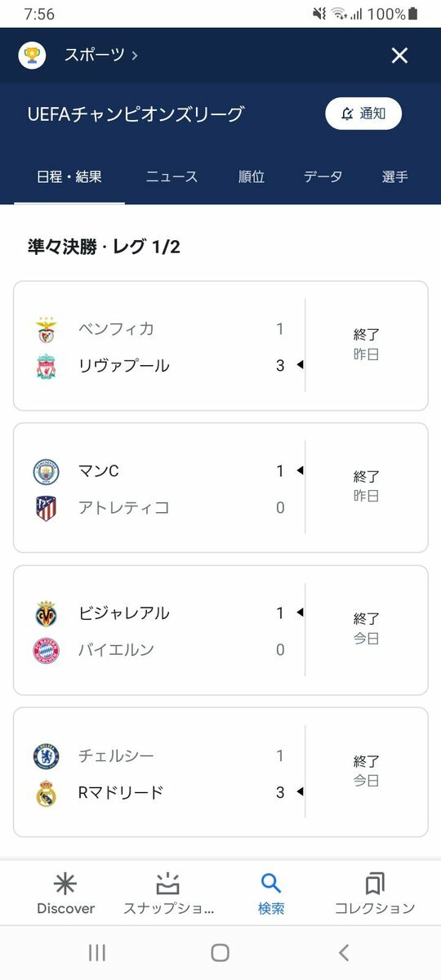Open the データ tab
The image size is (441, 980).
pos(323,176)
